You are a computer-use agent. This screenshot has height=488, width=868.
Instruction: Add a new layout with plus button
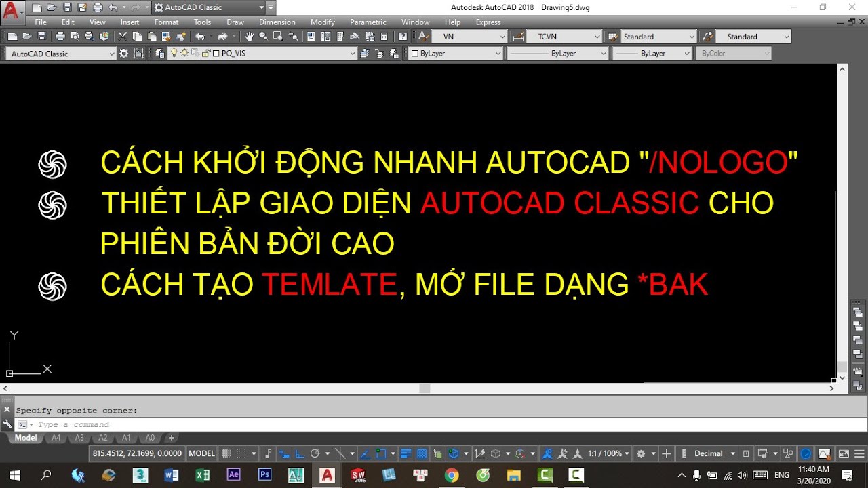point(172,438)
